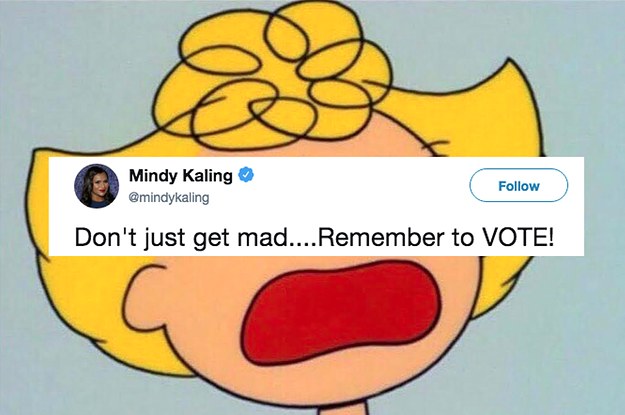The width and height of the screenshot is (625, 415).
Task: Click the @mindykaling handle
Action: (169, 197)
